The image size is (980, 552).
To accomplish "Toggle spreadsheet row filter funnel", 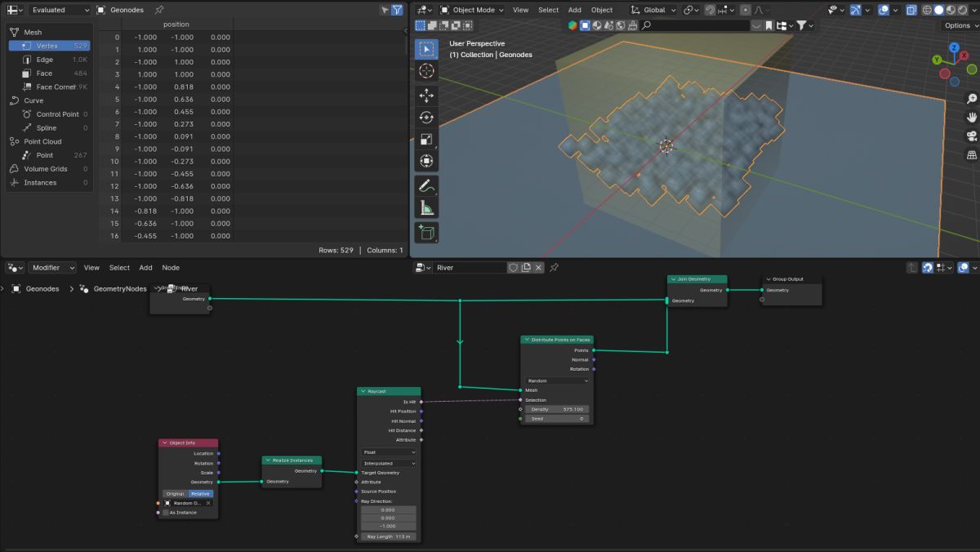I will point(397,10).
